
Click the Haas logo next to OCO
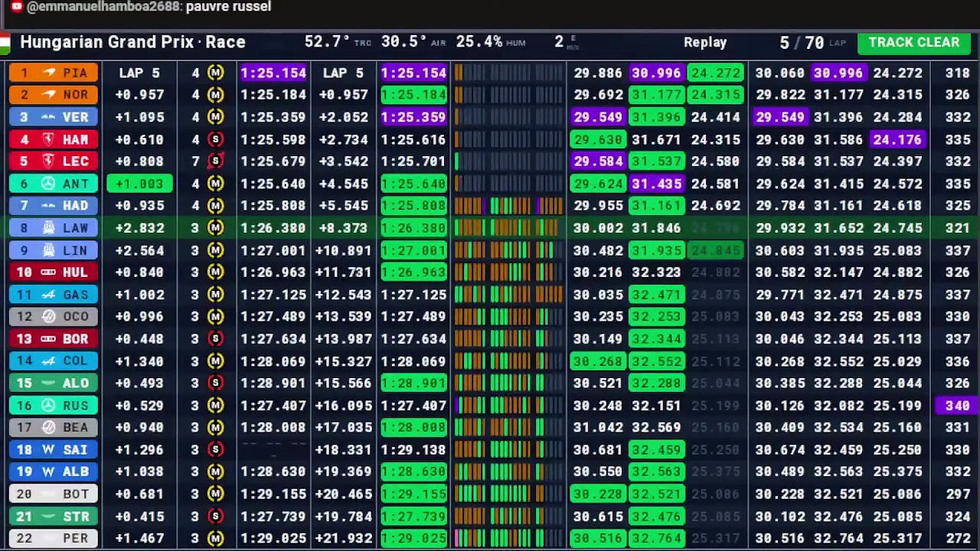(49, 317)
